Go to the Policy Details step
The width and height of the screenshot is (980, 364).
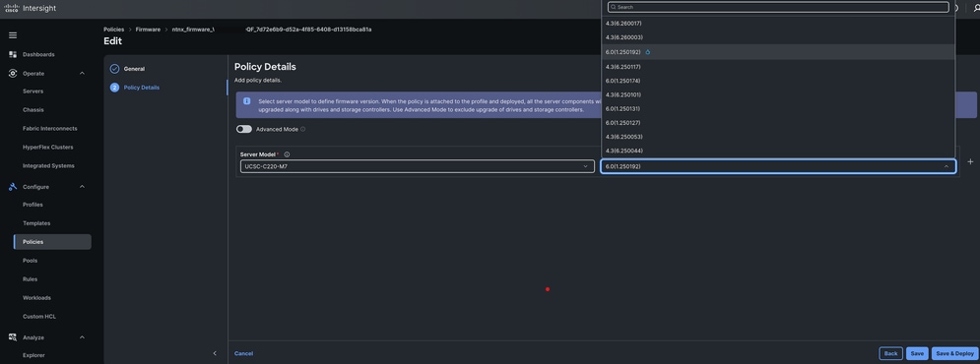(x=141, y=88)
